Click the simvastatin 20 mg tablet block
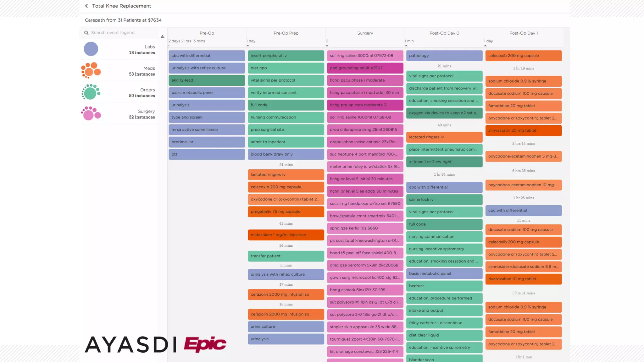644x362 pixels. point(523,130)
